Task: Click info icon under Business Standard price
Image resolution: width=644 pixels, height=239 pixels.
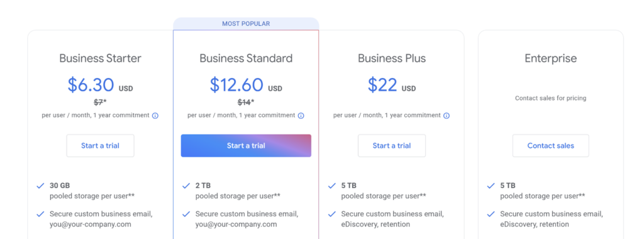Action: point(301,116)
